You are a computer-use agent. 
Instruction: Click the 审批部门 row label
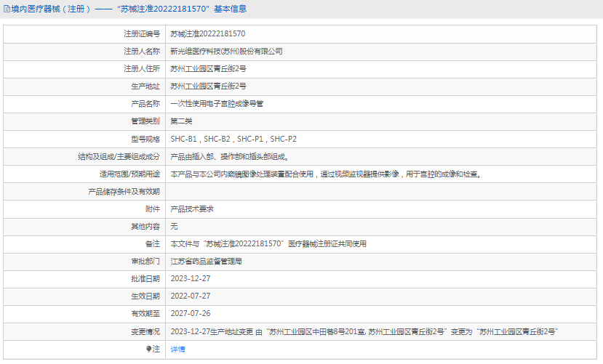pos(145,262)
